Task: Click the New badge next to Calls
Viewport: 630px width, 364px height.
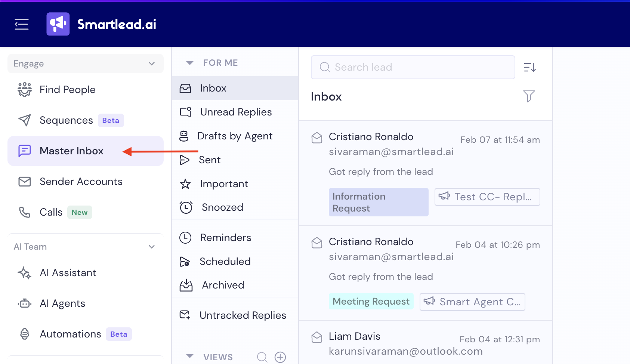Action: click(x=80, y=212)
